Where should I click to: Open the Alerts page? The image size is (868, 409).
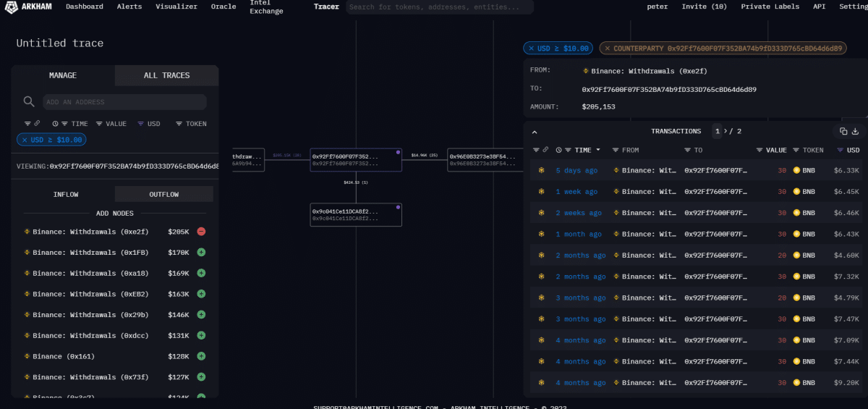129,7
